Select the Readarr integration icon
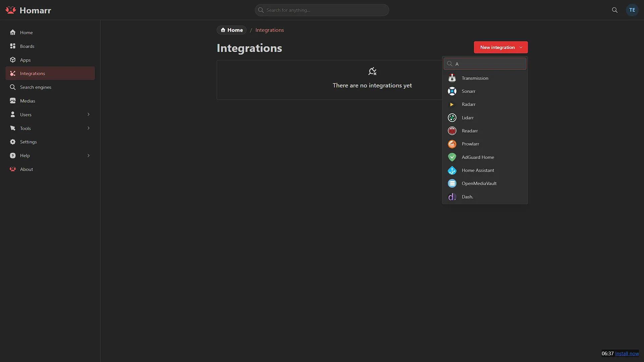 (452, 131)
